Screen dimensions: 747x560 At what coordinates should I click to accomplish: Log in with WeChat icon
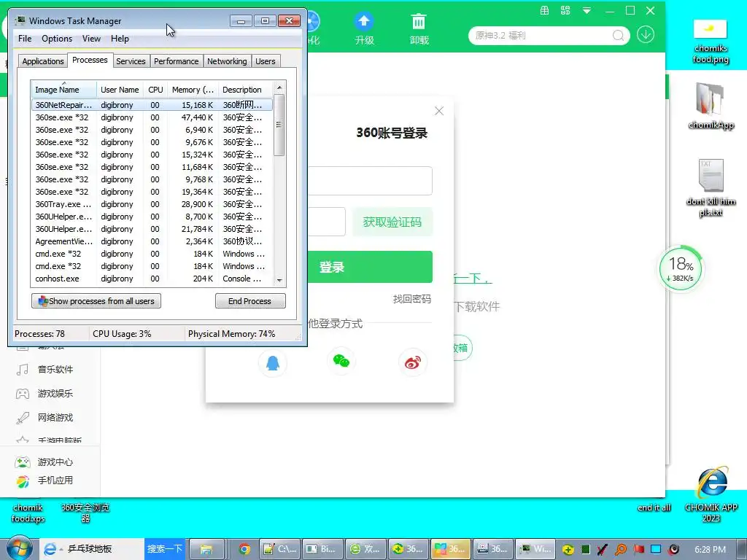tap(341, 362)
